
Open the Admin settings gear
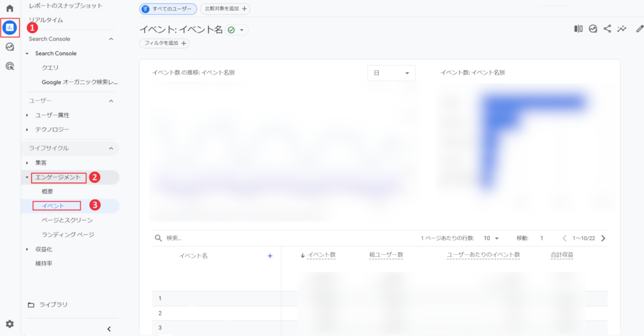(x=10, y=324)
